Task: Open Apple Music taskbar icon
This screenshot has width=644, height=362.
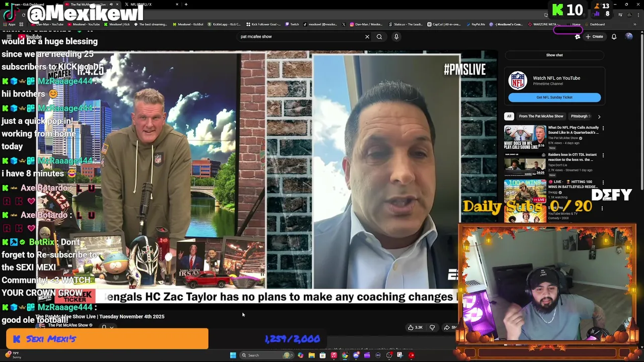Action: pos(334,355)
